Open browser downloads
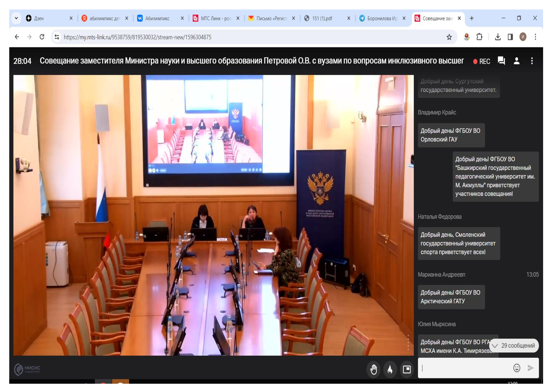Viewport: 554px width, 392px height. click(498, 37)
